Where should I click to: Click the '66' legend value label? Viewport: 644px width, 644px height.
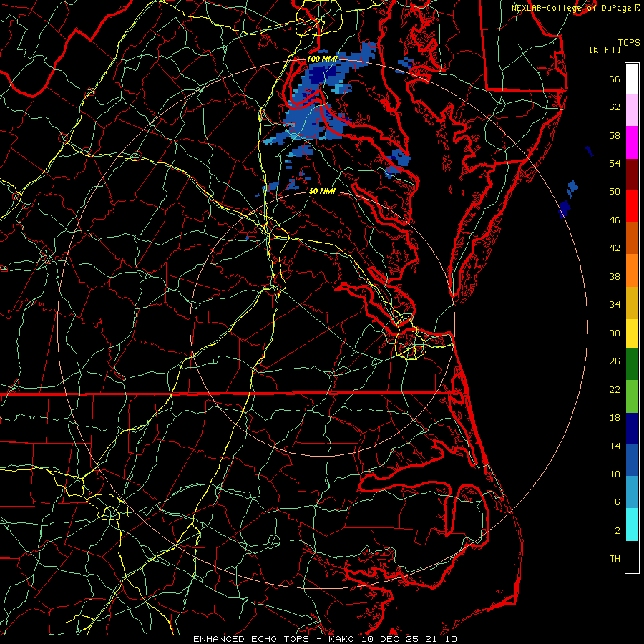615,79
